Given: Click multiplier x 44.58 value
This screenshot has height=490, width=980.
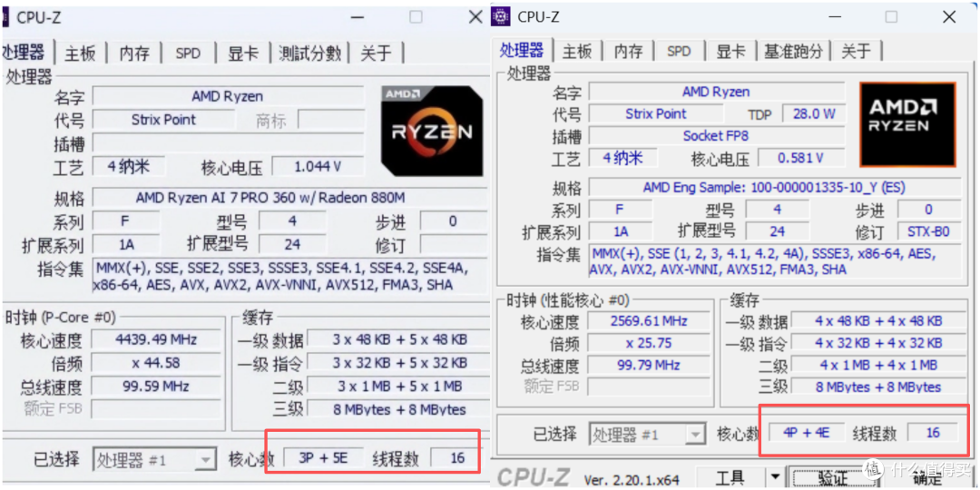Looking at the screenshot, I should coord(156,363).
